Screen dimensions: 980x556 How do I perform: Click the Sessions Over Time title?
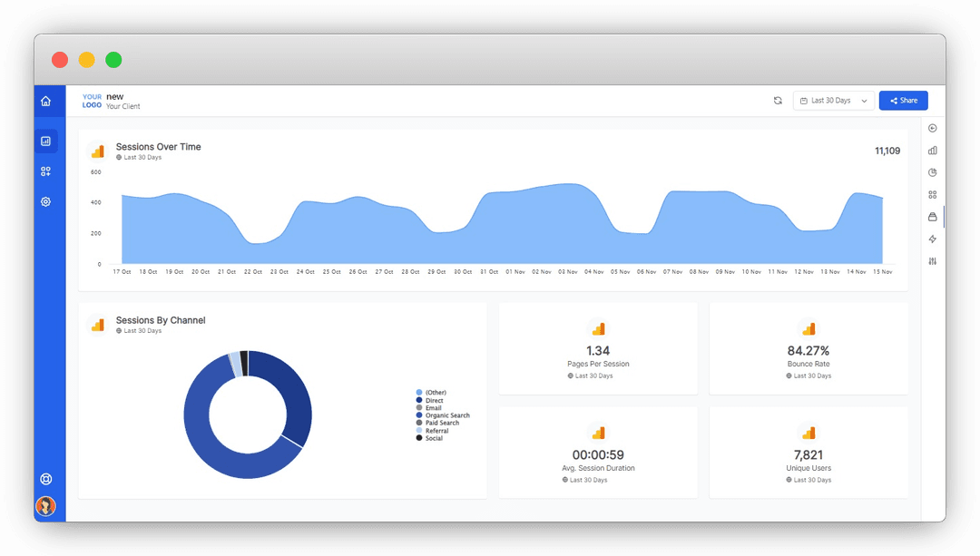pyautogui.click(x=158, y=147)
